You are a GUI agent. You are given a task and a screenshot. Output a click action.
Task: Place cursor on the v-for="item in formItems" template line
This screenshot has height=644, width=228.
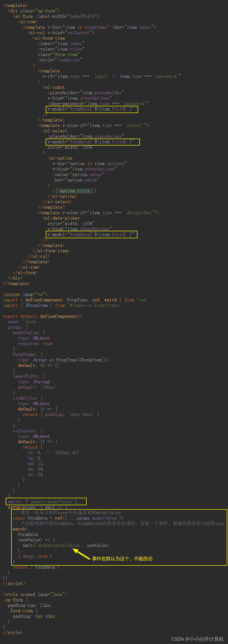pyautogui.click(x=89, y=27)
